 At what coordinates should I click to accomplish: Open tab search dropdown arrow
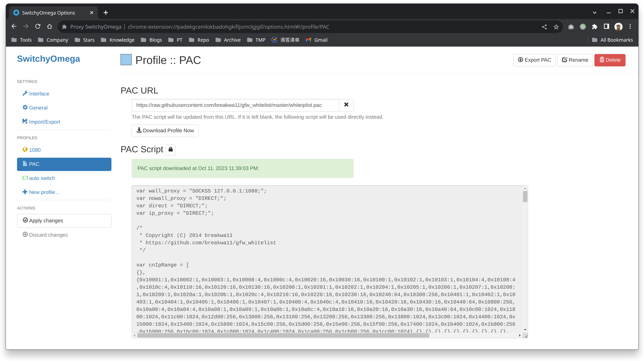click(x=594, y=13)
